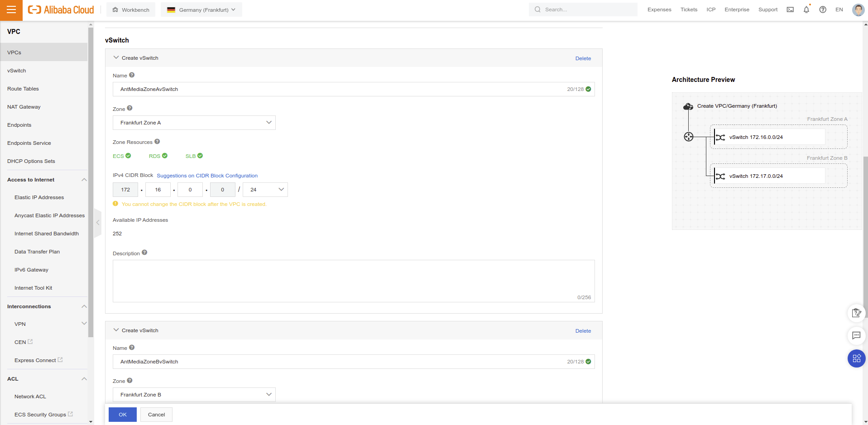
Task: Click help icon next to first Zone
Action: pos(129,108)
